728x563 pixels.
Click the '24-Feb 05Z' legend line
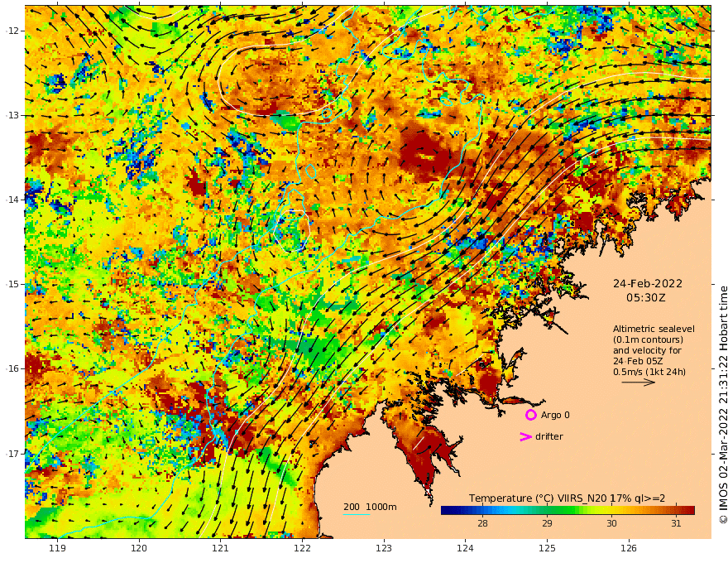click(638, 361)
